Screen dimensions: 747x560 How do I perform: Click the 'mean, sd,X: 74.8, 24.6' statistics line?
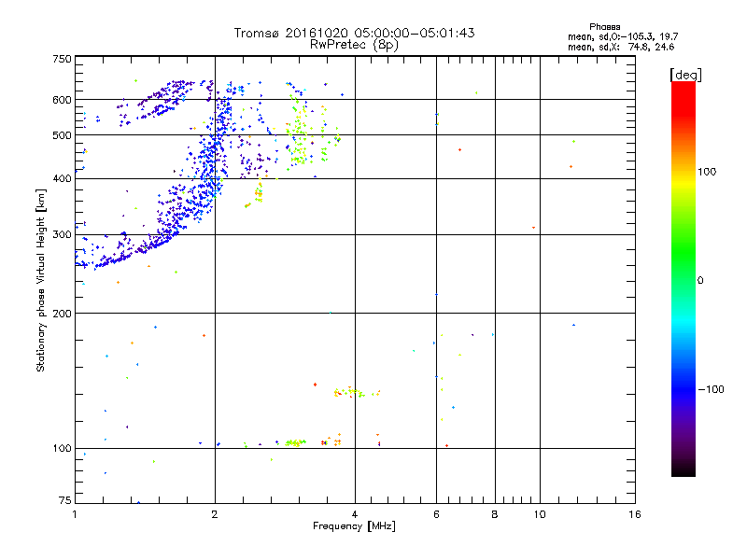621,47
